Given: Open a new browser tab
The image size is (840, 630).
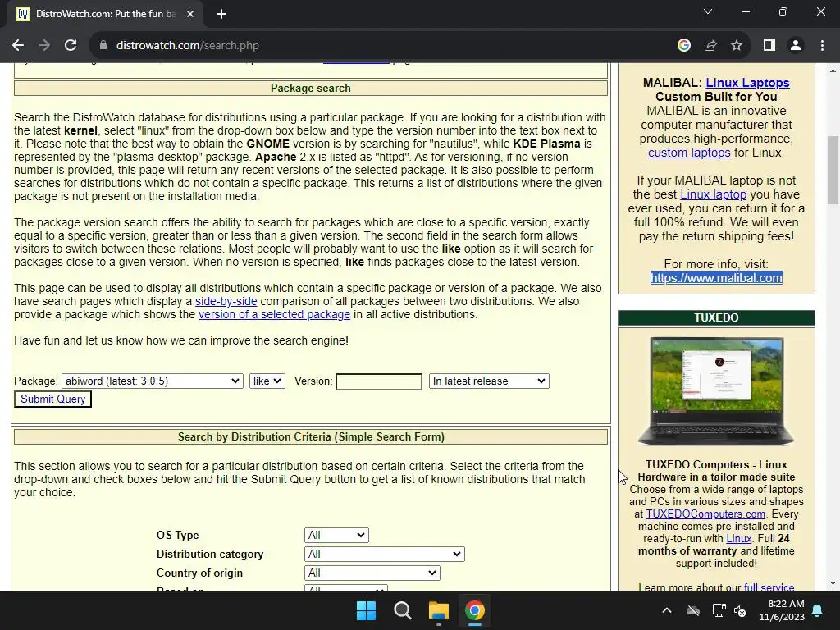Looking at the screenshot, I should tap(221, 15).
